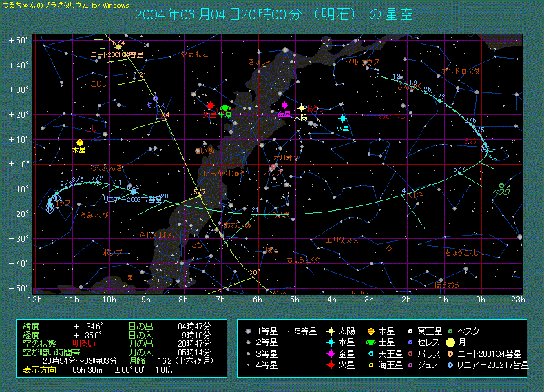Click the Pluto (冥王星) icon in the legend
This screenshot has height=392, width=544.
[x=410, y=331]
